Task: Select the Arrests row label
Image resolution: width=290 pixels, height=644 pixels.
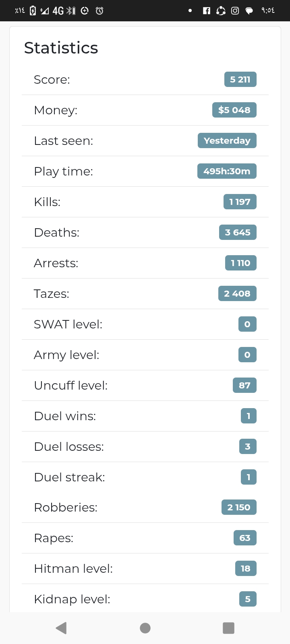Action: point(56,263)
